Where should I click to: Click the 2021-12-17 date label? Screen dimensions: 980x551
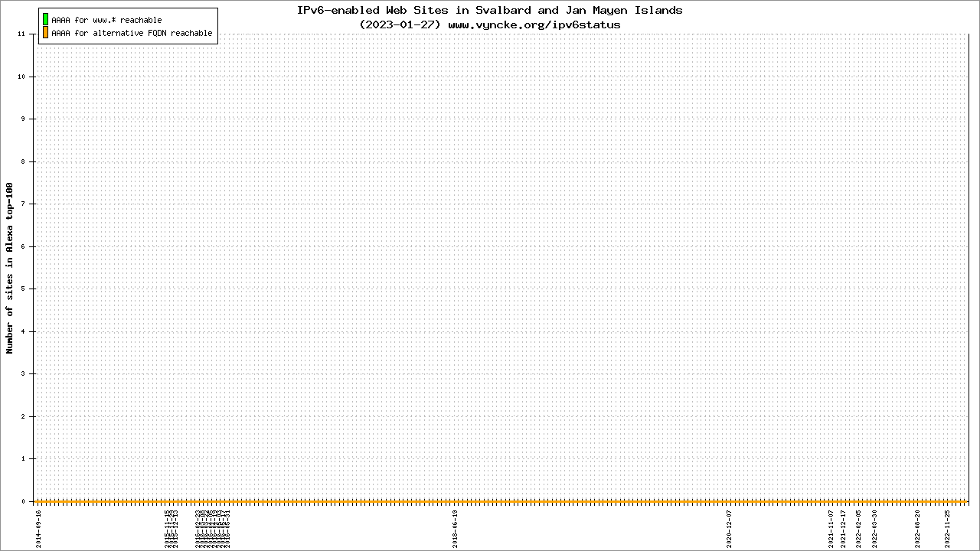844,529
